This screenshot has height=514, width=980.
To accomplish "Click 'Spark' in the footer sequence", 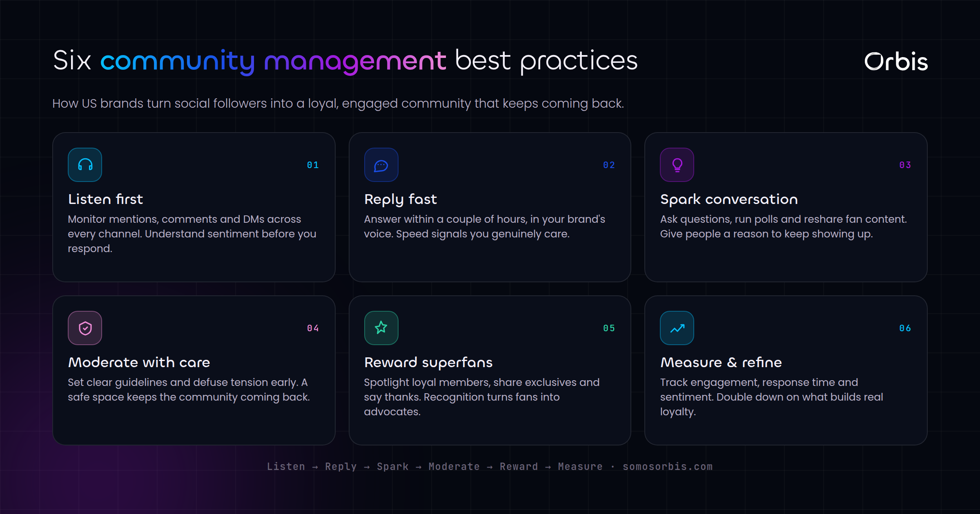I will [x=392, y=466].
